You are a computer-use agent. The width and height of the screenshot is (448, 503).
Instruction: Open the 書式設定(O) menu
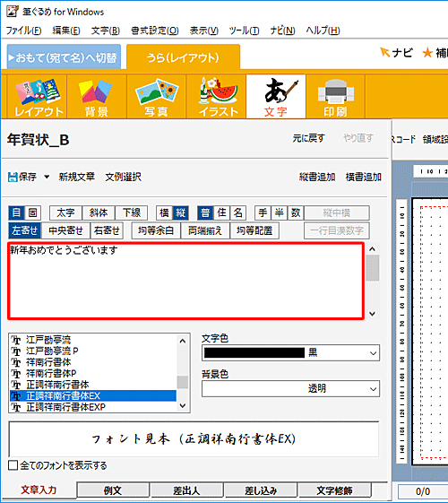(x=155, y=30)
